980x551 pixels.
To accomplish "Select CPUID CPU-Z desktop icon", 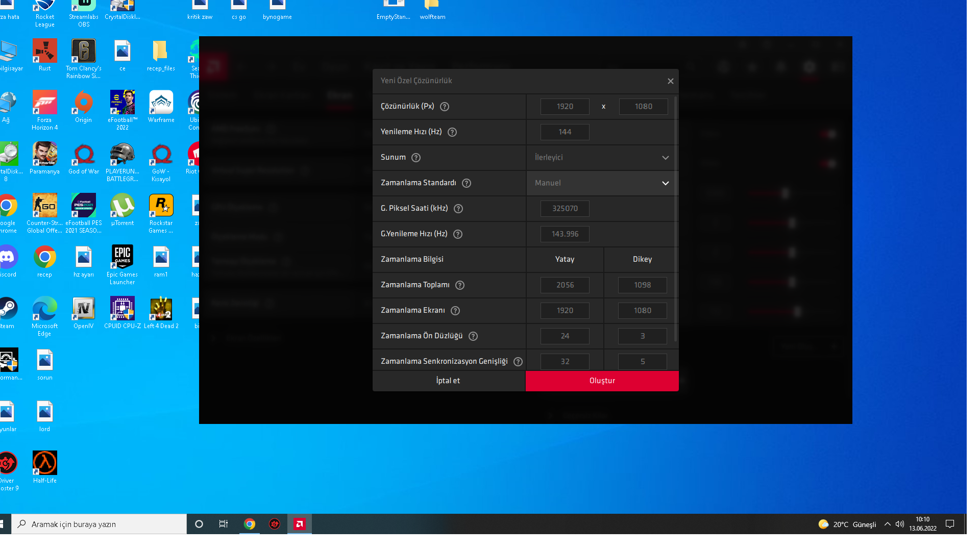I will tap(122, 313).
